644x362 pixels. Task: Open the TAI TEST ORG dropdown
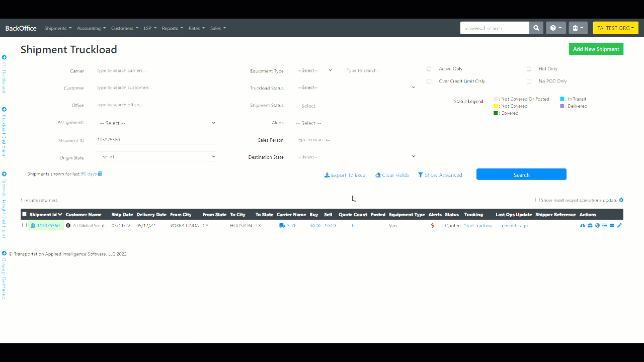tap(615, 28)
